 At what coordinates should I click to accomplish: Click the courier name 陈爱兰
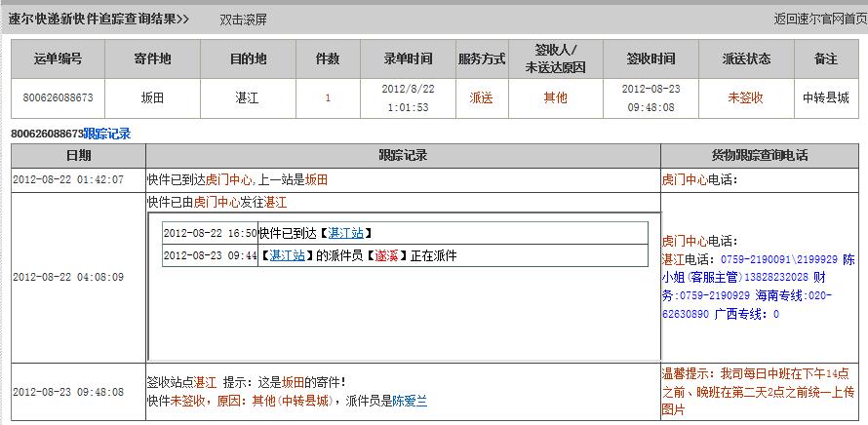[x=410, y=401]
